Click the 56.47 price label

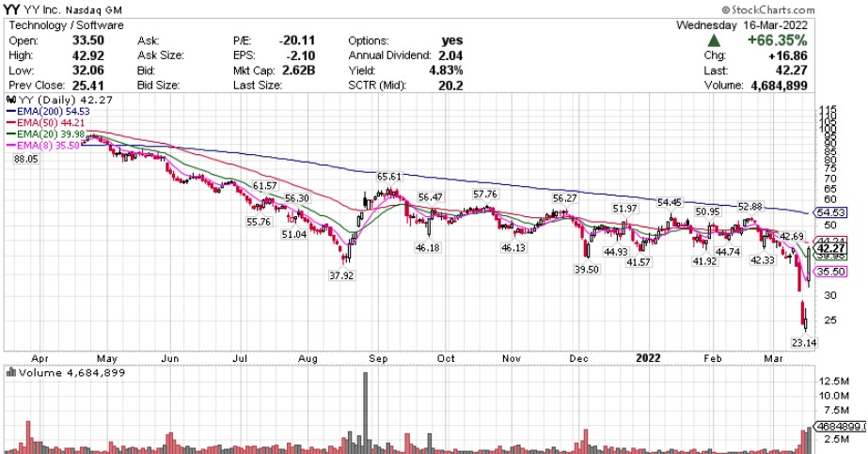(431, 197)
